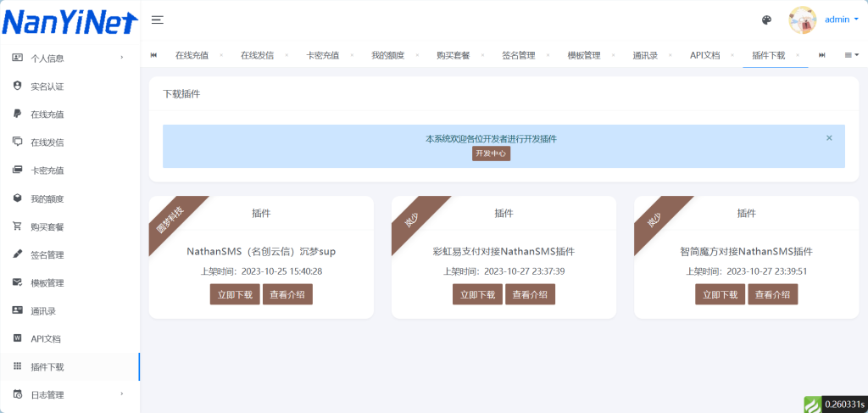868x413 pixels.
Task: Click the 我的额度 cube icon
Action: pos(17,198)
